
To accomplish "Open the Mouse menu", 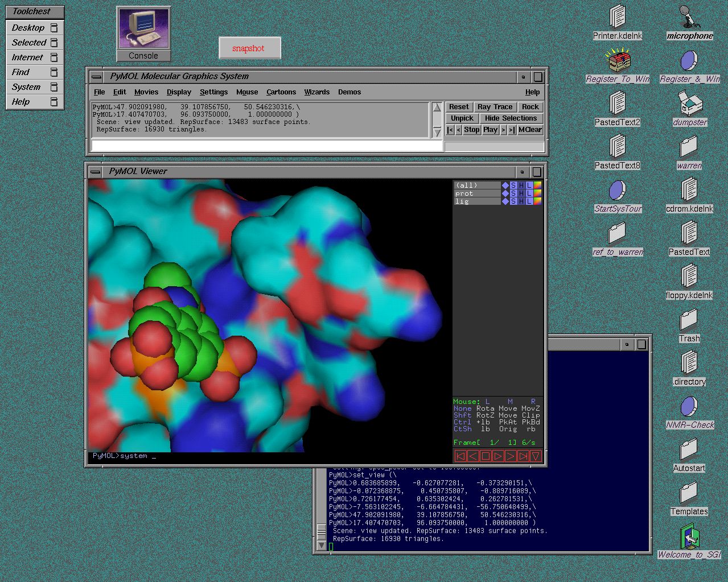I will pos(247,92).
